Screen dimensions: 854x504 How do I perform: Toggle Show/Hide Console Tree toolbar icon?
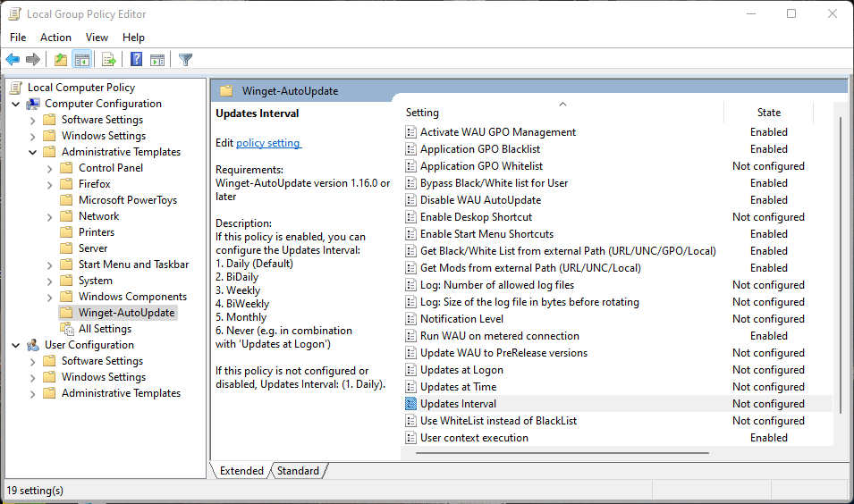82,59
